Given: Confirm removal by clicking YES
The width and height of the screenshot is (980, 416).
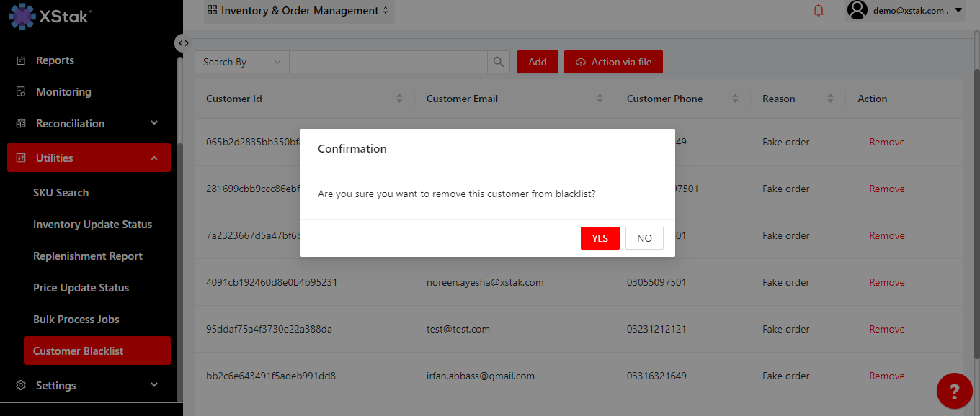Looking at the screenshot, I should coord(600,238).
